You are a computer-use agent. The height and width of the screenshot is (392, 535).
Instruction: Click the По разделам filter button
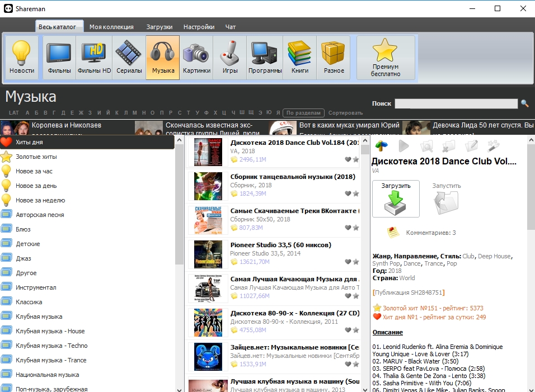304,113
